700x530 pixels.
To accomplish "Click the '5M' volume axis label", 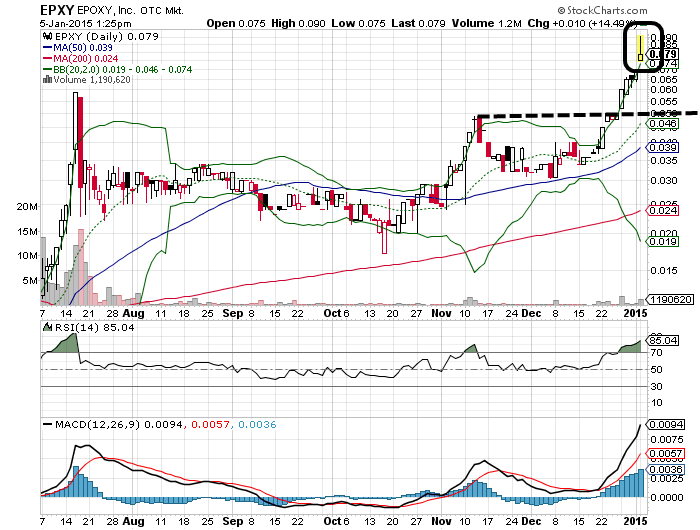I will point(30,280).
